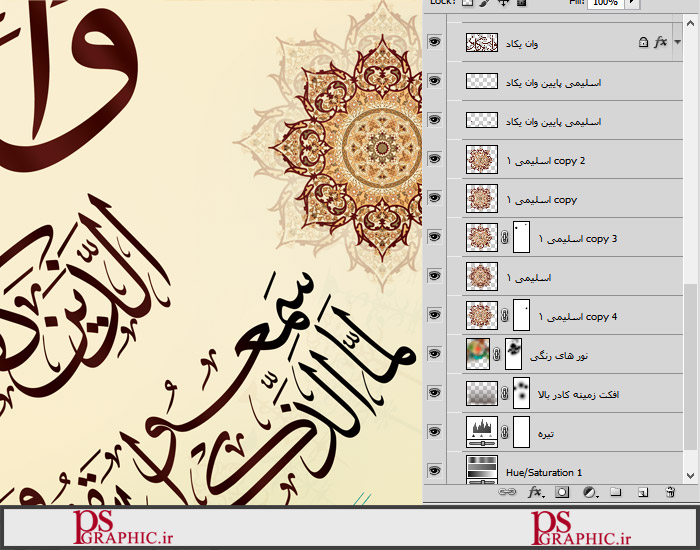Create new fill or adjustment layer
Image resolution: width=700 pixels, height=550 pixels.
[x=589, y=492]
